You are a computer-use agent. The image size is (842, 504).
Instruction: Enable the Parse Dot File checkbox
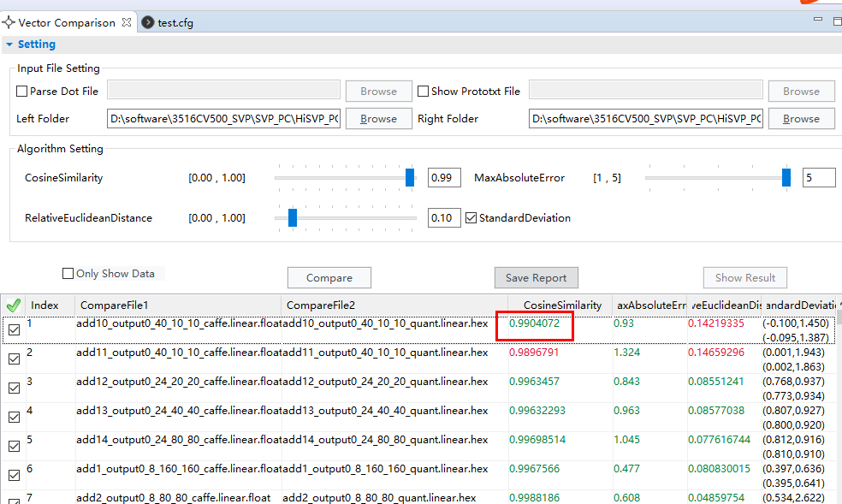click(22, 92)
